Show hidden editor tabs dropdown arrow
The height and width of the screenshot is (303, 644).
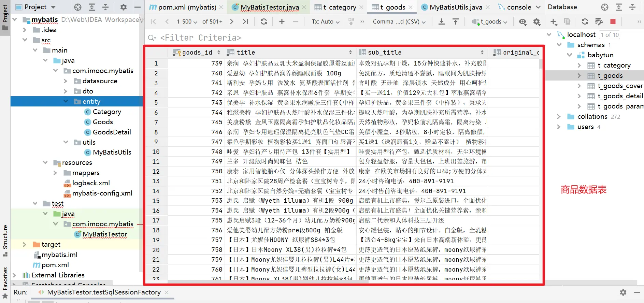[538, 7]
